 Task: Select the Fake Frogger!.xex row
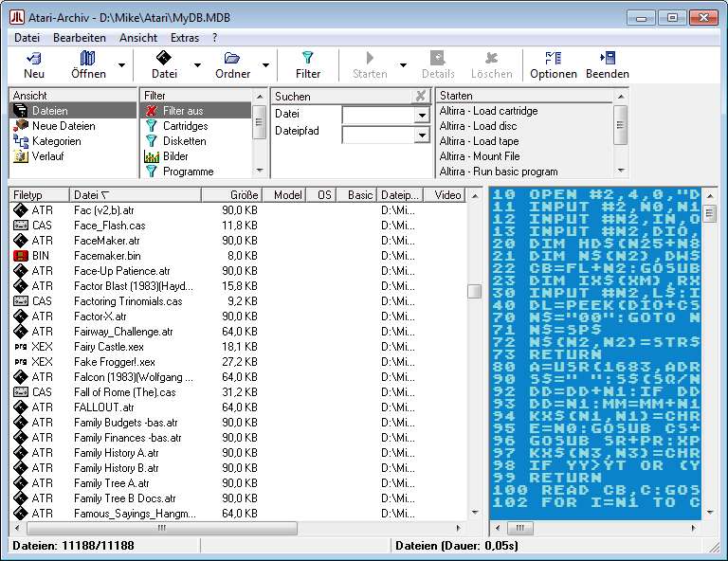click(238, 362)
